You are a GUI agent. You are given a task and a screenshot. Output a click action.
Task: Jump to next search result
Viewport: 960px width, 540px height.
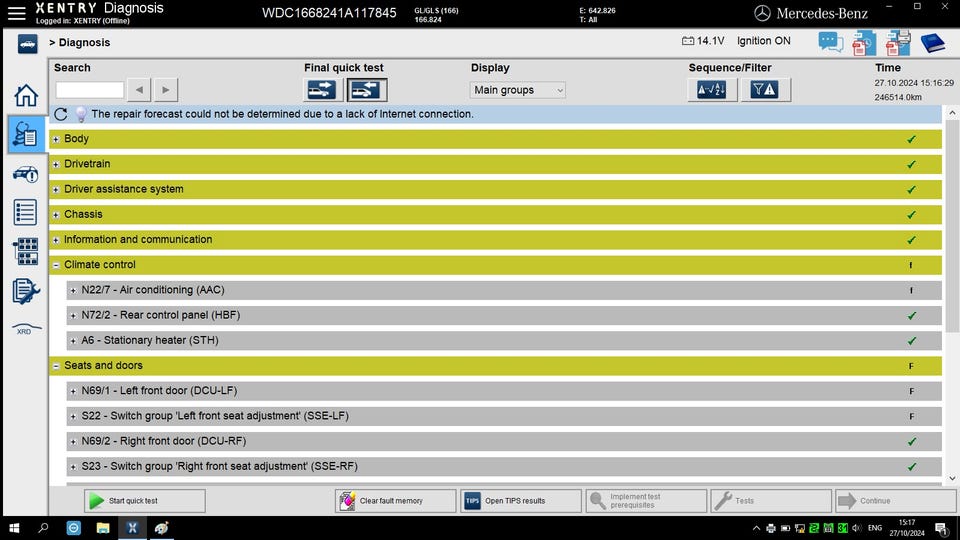(x=165, y=90)
